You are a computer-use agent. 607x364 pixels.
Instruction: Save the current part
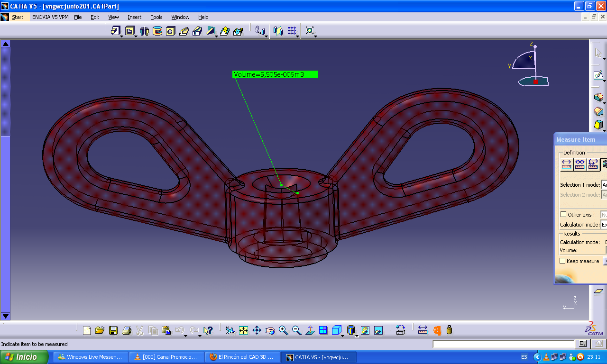click(x=113, y=330)
